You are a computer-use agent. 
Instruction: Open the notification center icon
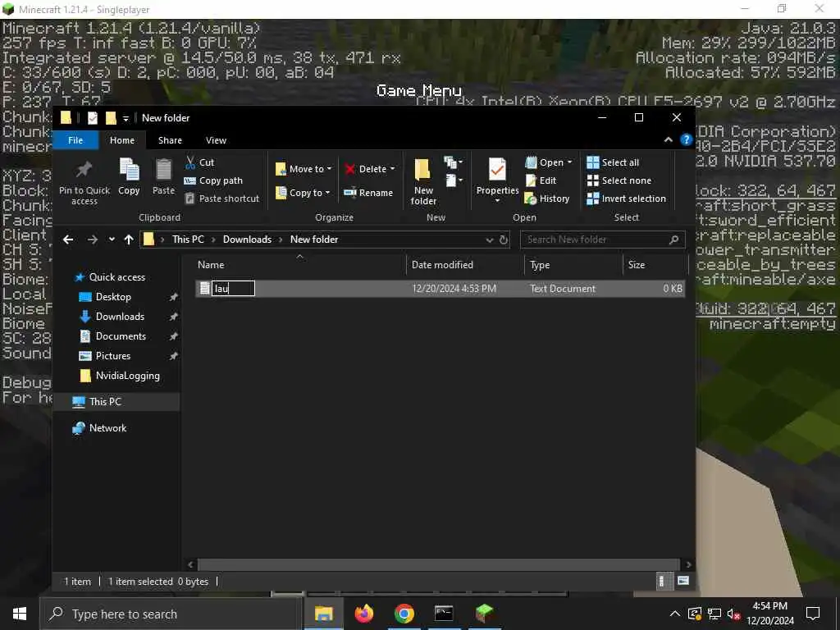(813, 614)
